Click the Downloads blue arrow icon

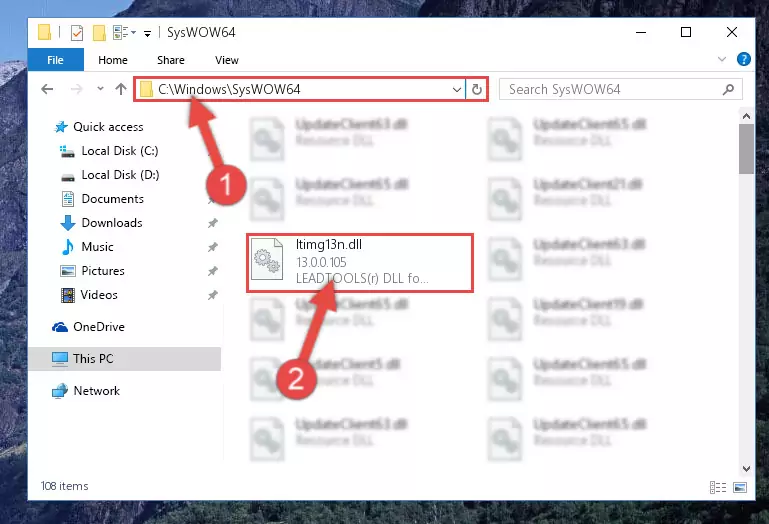(x=68, y=223)
